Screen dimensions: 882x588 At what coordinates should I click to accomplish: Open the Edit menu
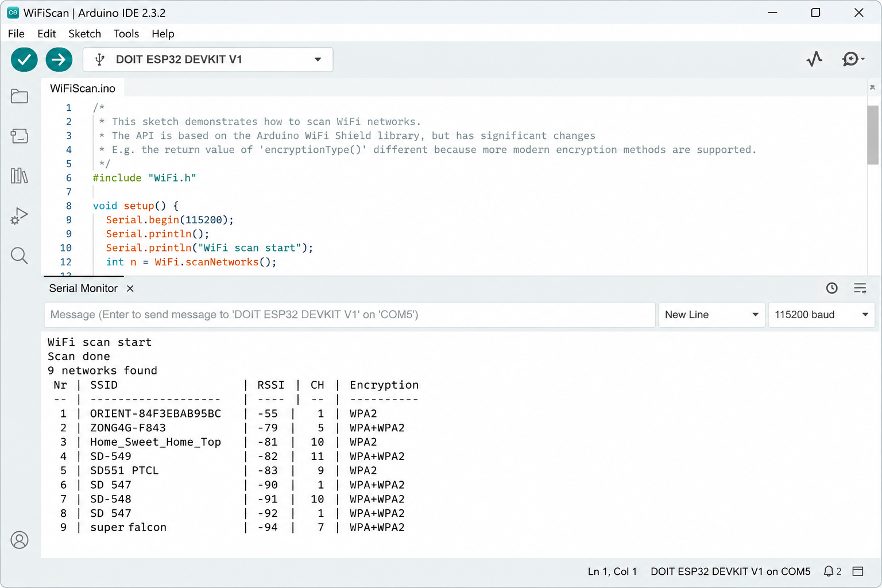click(47, 34)
